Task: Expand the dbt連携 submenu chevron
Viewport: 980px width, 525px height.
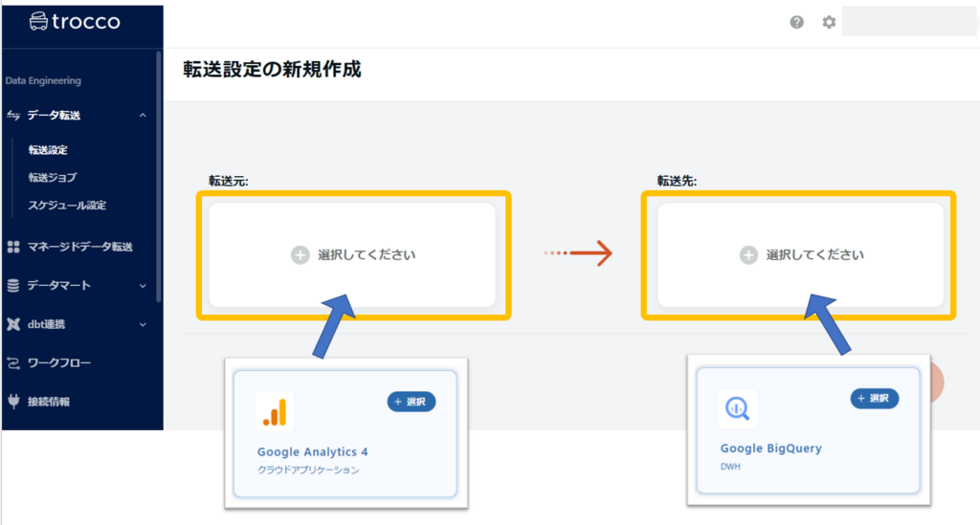Action: pos(143,324)
